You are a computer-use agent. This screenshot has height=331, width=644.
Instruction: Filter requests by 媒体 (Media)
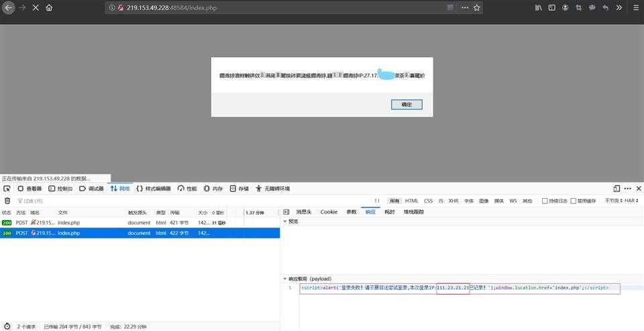pos(498,201)
